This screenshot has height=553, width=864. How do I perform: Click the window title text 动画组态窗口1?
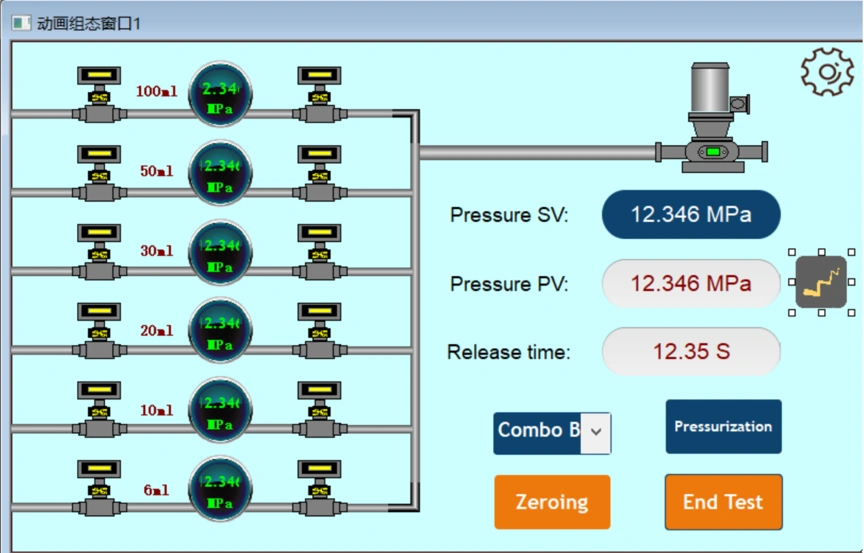coord(89,24)
